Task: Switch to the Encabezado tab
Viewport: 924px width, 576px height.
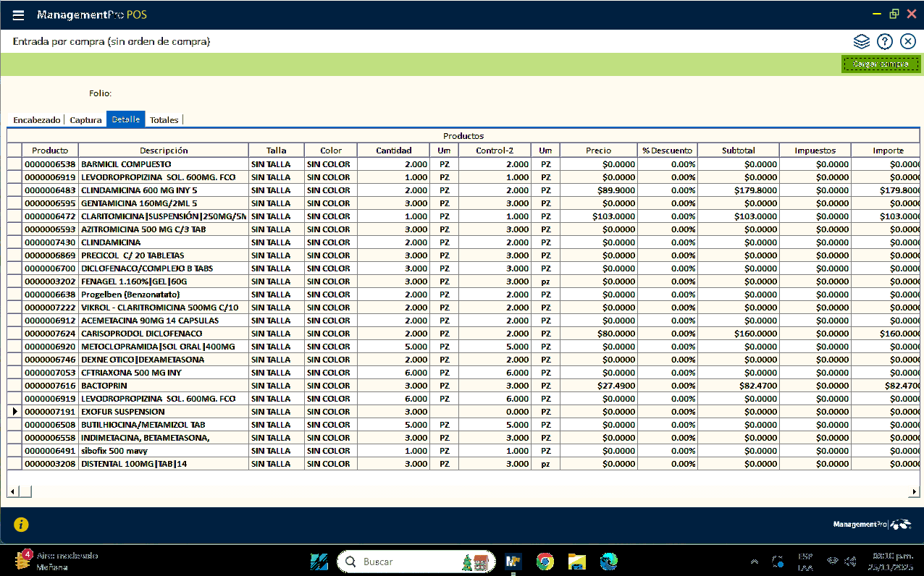Action: [x=36, y=120]
